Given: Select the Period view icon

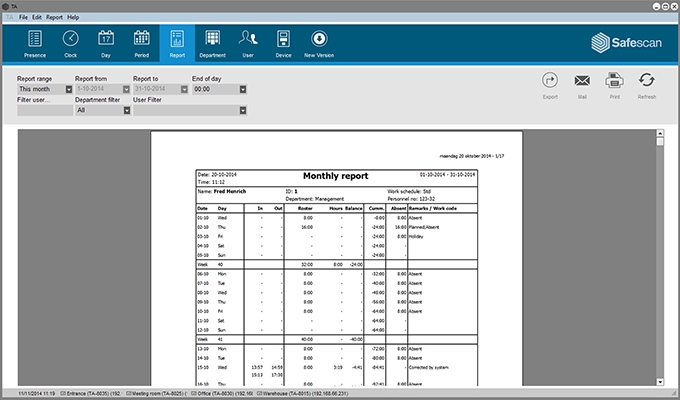Looking at the screenshot, I should (141, 43).
